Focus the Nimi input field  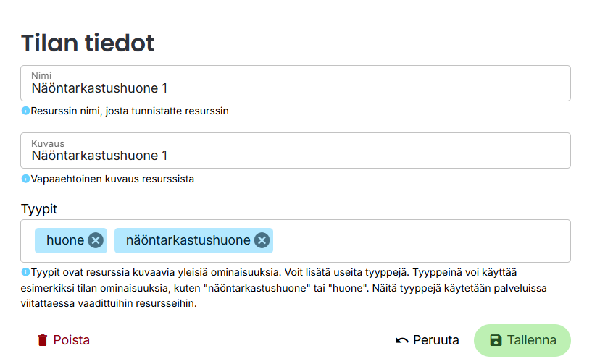click(x=290, y=89)
